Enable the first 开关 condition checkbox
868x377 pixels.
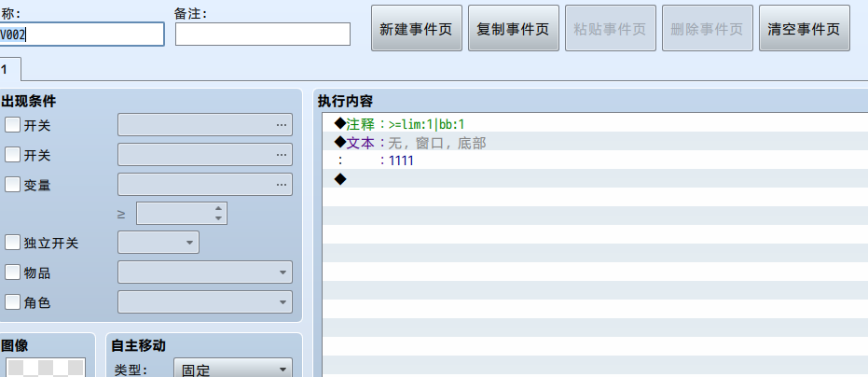pyautogui.click(x=12, y=125)
